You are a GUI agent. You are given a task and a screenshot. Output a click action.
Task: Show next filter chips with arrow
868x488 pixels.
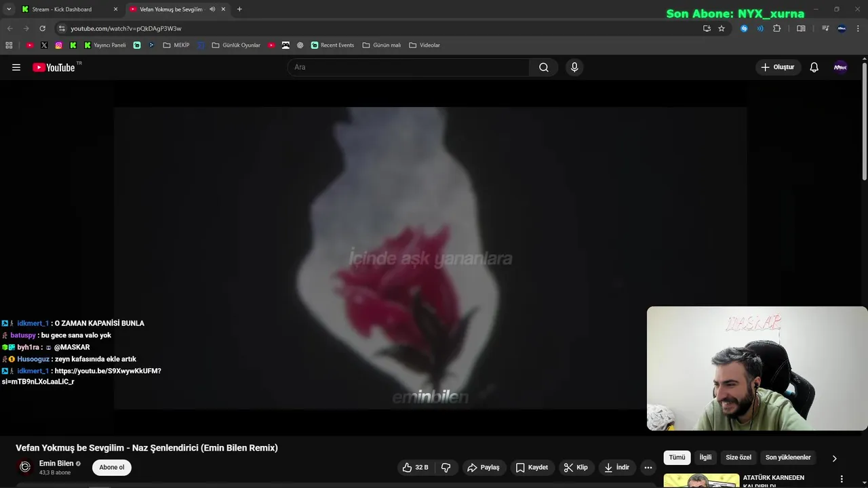pyautogui.click(x=834, y=458)
